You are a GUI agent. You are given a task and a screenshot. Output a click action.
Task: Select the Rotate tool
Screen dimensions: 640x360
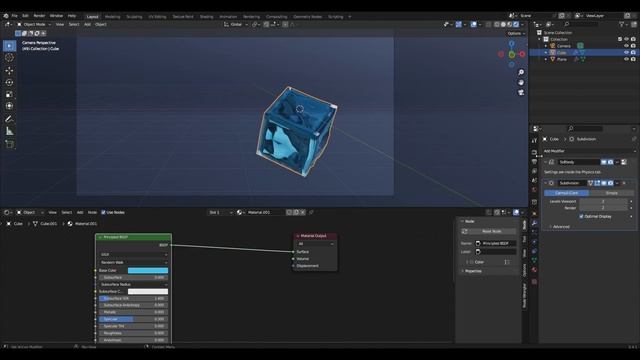9,82
